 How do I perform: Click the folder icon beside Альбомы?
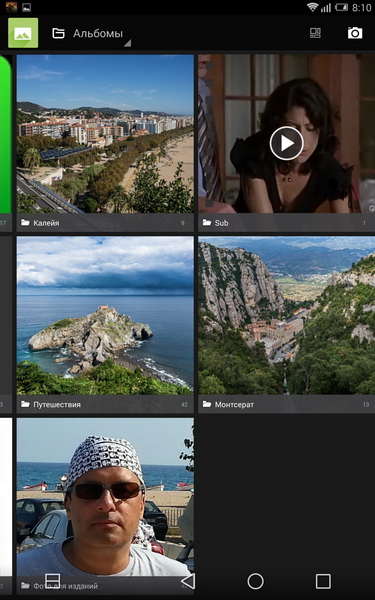pyautogui.click(x=59, y=34)
